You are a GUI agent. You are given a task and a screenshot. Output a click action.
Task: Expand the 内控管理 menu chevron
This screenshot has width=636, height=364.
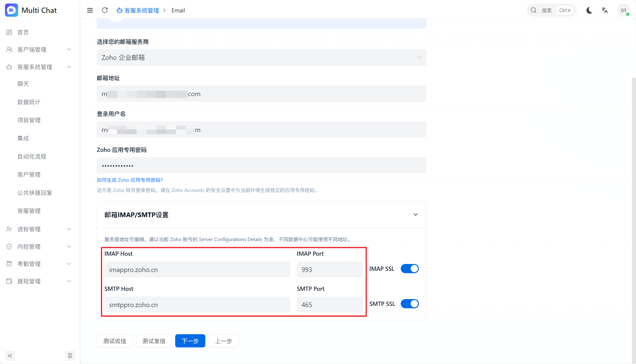tap(69, 247)
